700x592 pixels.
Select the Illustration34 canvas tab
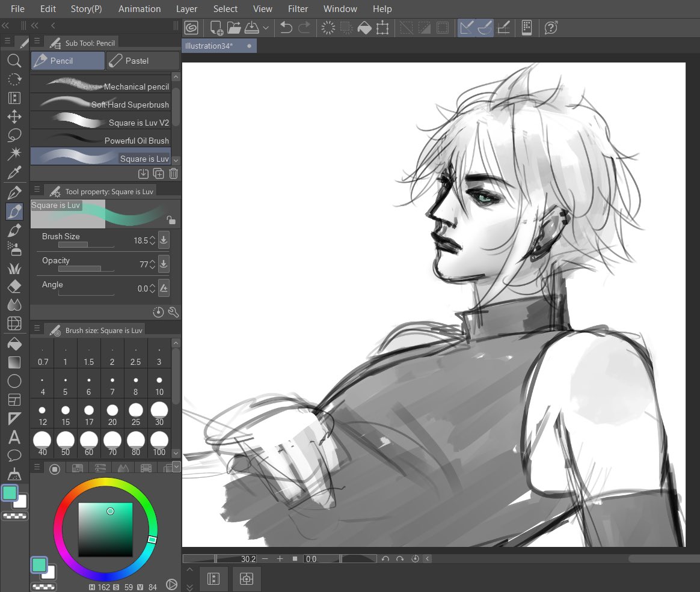[x=219, y=46]
